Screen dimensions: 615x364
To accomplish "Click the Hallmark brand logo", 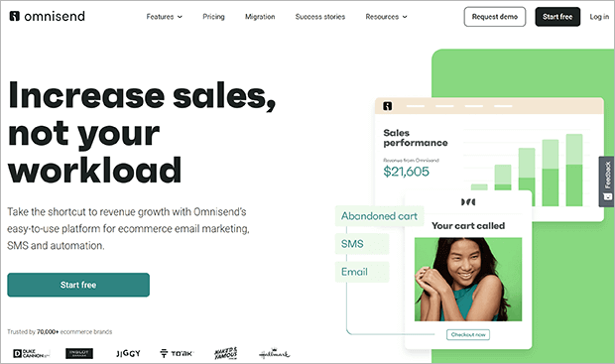I will (275, 353).
